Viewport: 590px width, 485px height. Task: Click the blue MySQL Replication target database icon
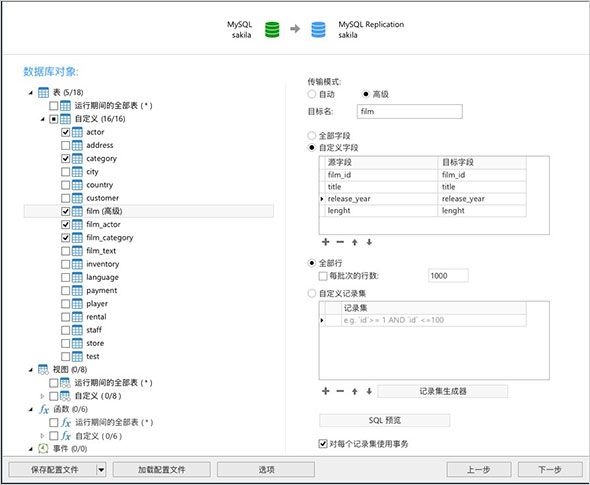[x=318, y=29]
